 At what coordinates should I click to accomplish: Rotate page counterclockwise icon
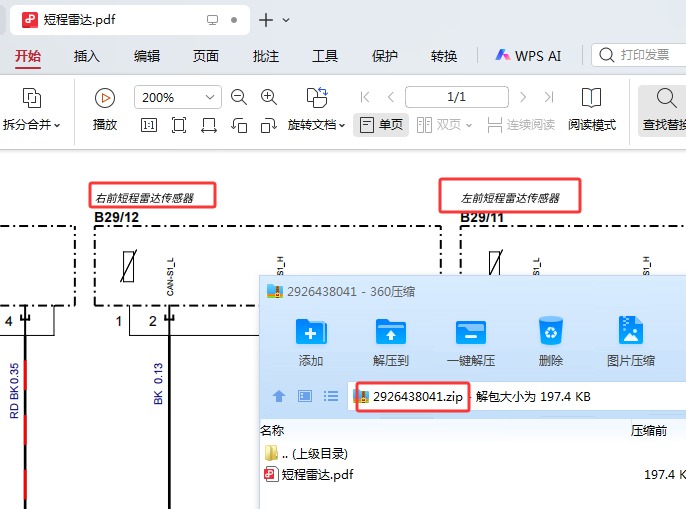[x=239, y=126]
